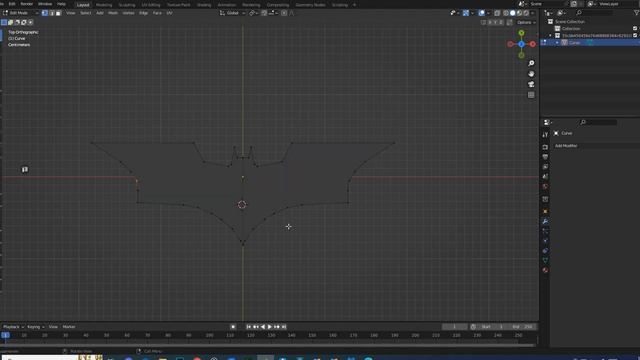Open View Layer properties tab icon
This screenshot has width=640, height=360.
click(545, 167)
